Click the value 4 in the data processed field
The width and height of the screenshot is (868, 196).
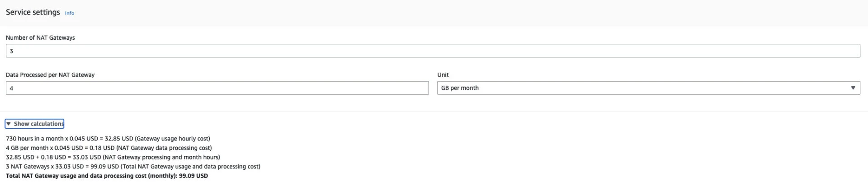click(x=11, y=88)
